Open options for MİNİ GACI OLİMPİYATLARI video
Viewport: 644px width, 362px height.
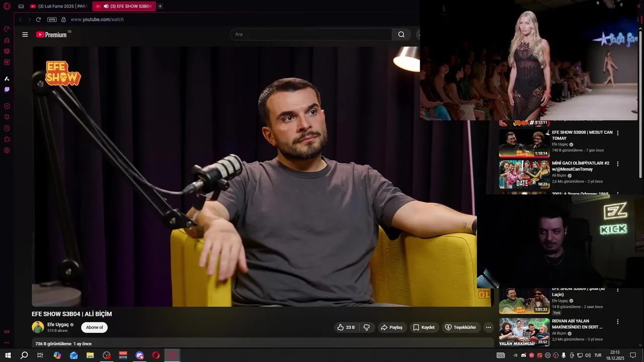618,164
